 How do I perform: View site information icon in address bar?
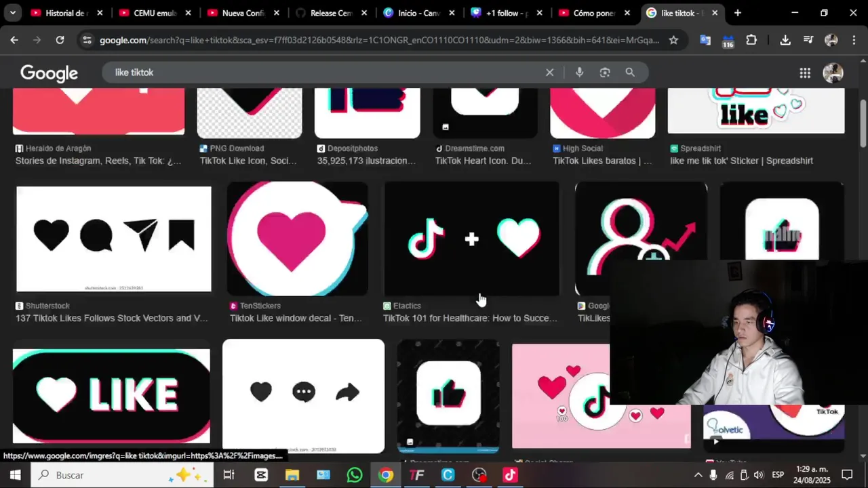(x=87, y=40)
